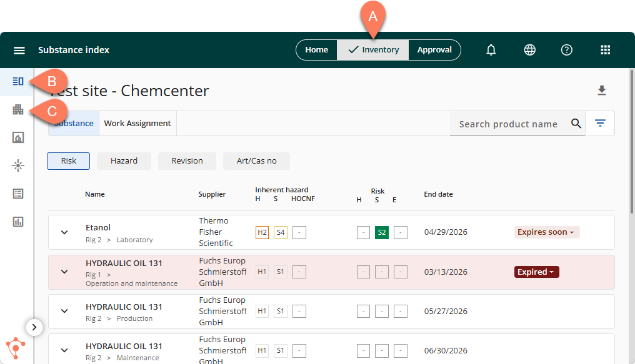Click the Home navigation button

pyautogui.click(x=317, y=50)
